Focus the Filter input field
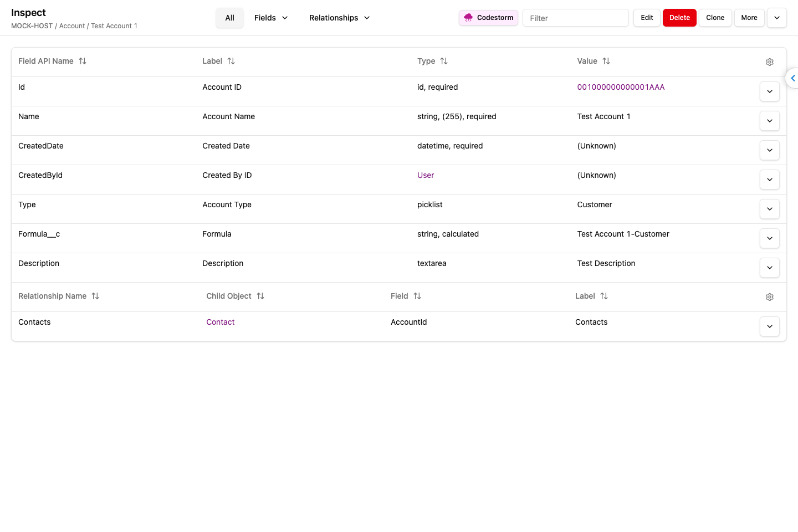Screen dimensions: 798x532 pyautogui.click(x=576, y=18)
